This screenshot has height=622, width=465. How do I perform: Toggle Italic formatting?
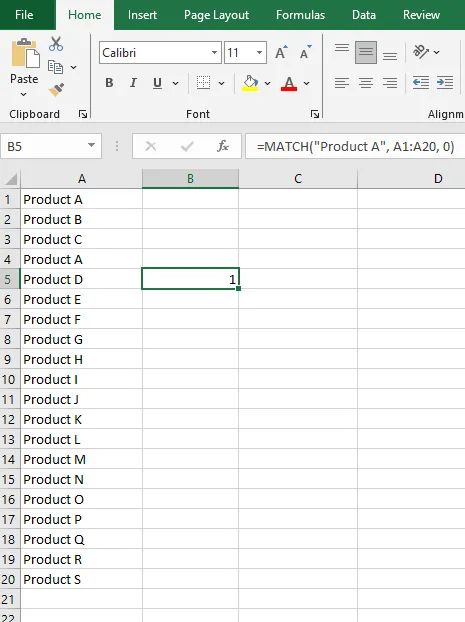[133, 83]
